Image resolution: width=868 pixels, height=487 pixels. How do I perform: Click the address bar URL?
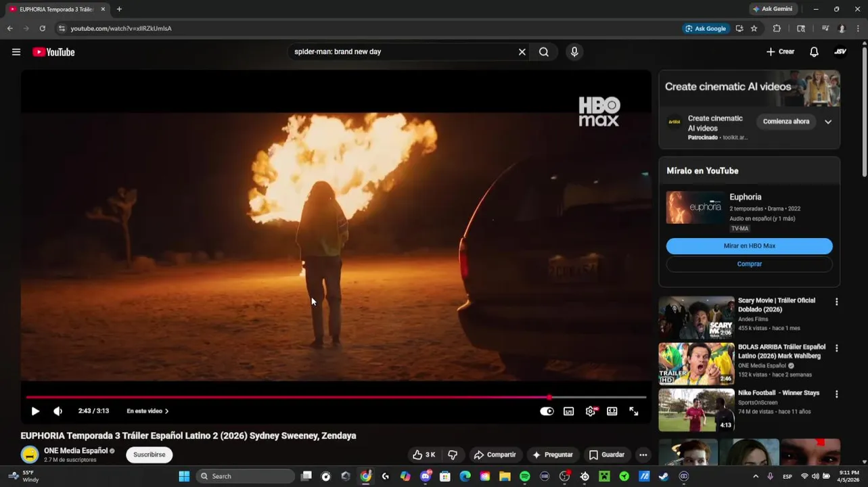tap(121, 28)
